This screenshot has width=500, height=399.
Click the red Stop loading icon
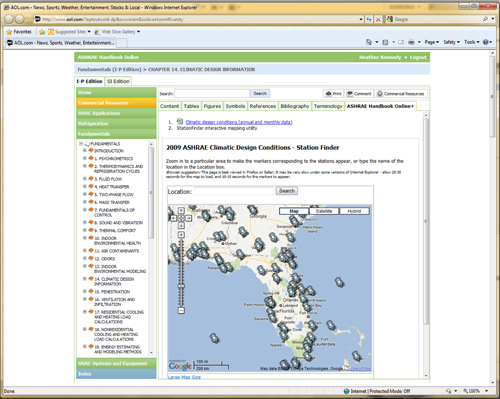point(378,19)
